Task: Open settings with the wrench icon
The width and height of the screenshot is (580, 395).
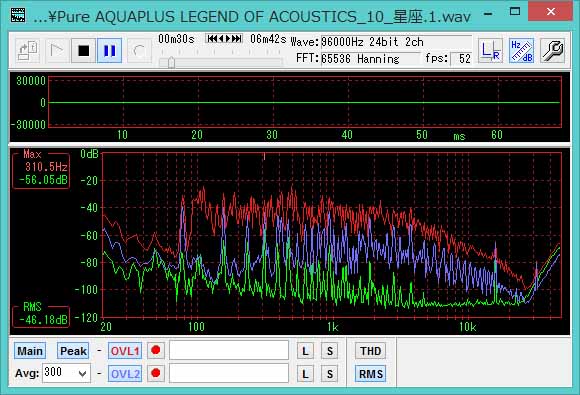Action: coord(552,51)
